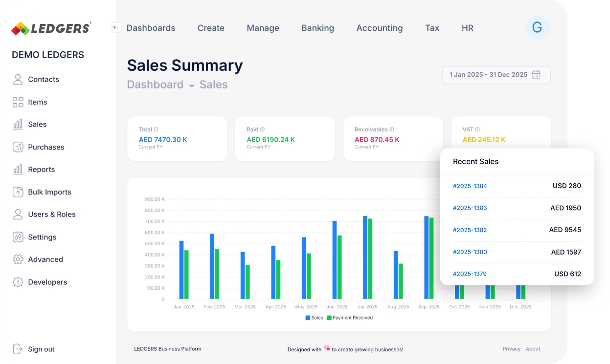Screen dimensions: 610x364
Task: Click the Privacy link in the footer
Action: [x=512, y=349]
